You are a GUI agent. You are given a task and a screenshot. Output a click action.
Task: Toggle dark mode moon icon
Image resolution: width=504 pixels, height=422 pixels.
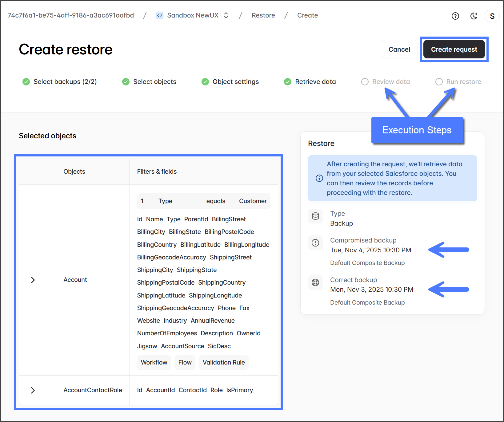(474, 16)
